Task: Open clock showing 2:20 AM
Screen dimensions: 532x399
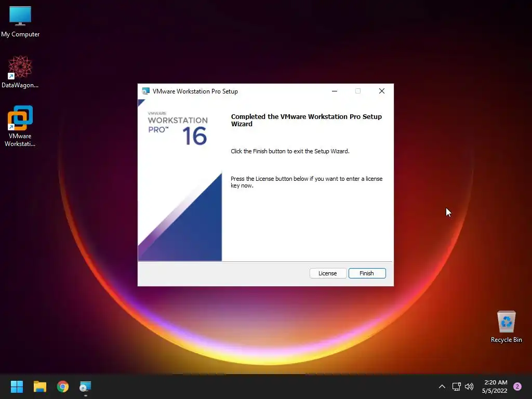Action: (x=495, y=387)
